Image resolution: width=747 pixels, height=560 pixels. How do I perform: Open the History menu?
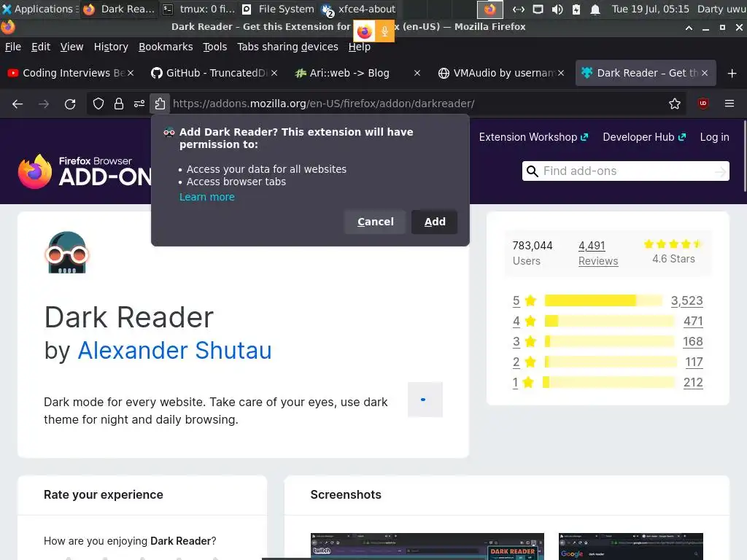[111, 47]
